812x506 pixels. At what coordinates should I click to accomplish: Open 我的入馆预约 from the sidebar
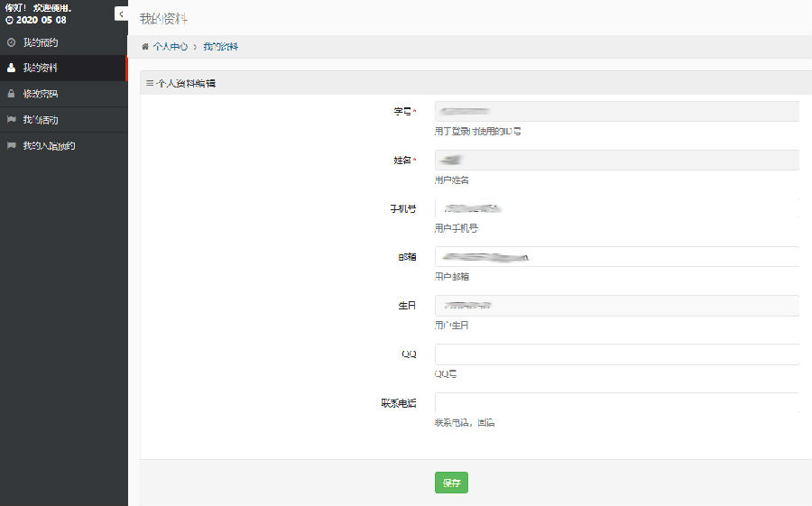[49, 145]
